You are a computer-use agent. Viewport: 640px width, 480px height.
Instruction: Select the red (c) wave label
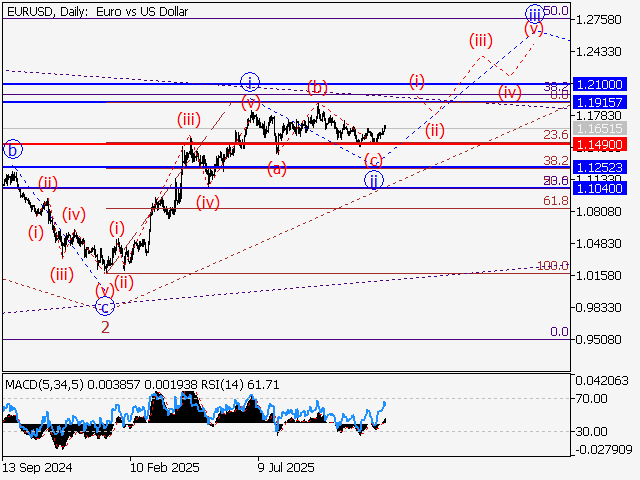click(x=373, y=160)
